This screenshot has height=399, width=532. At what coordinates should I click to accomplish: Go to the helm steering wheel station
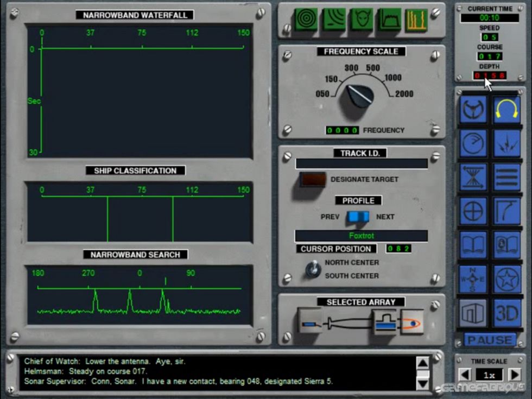pyautogui.click(x=473, y=109)
